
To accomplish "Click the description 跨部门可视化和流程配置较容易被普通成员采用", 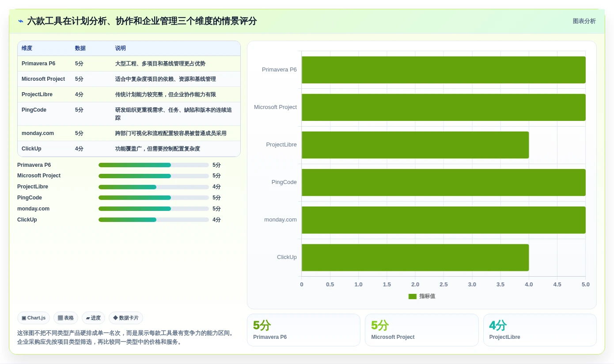I will pos(171,133).
